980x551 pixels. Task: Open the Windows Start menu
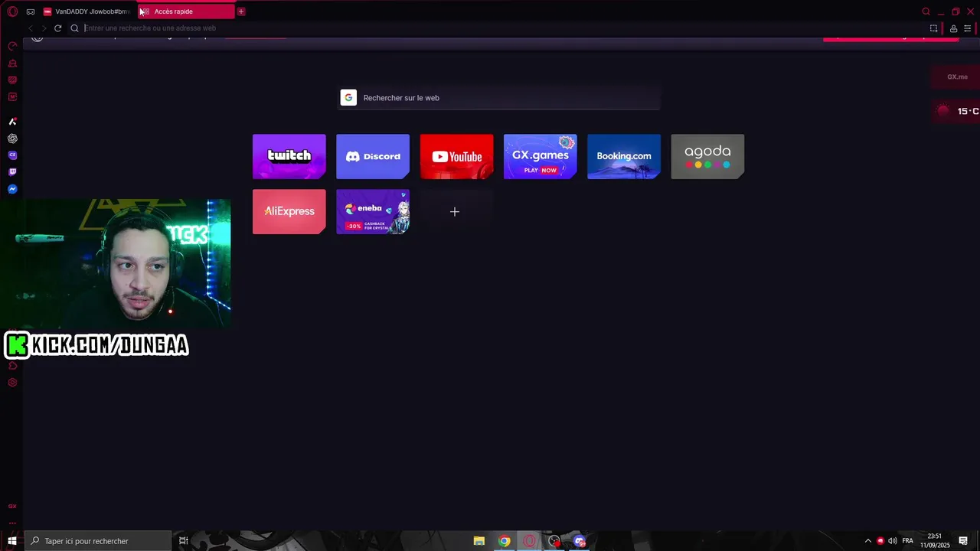pos(12,541)
